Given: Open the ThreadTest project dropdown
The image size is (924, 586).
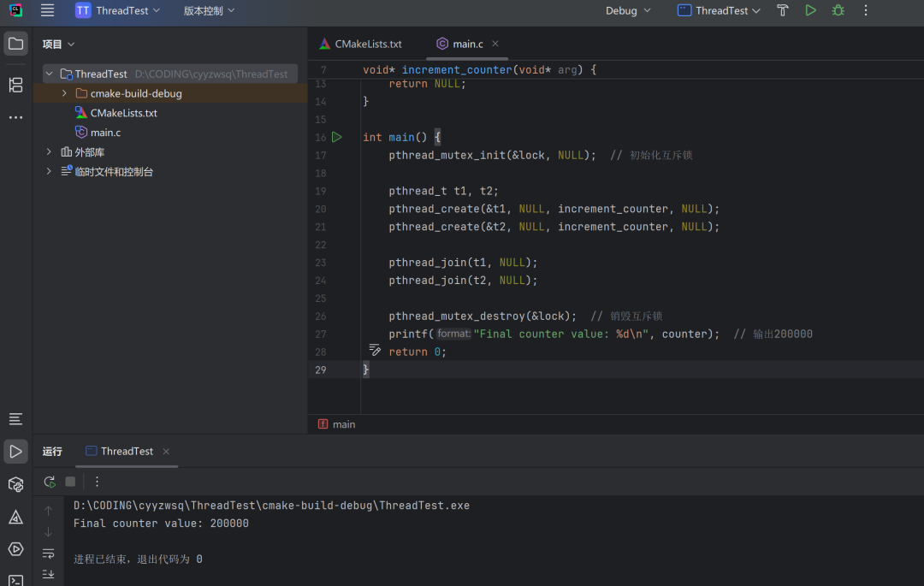Looking at the screenshot, I should click(x=118, y=10).
